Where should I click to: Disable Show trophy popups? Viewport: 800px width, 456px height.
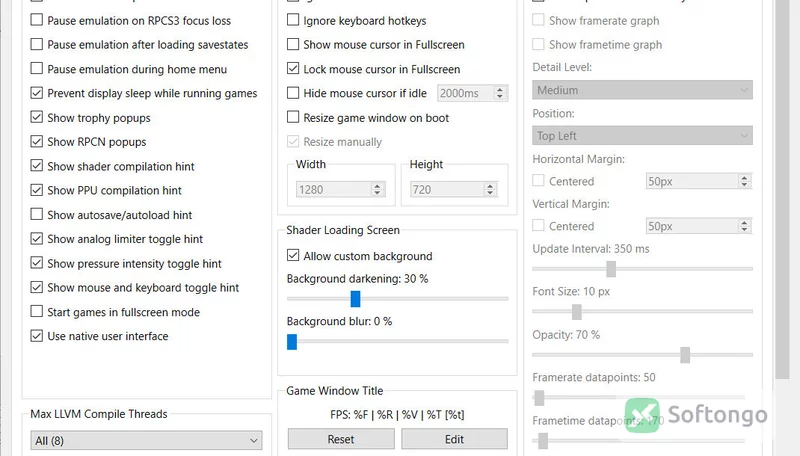point(36,117)
